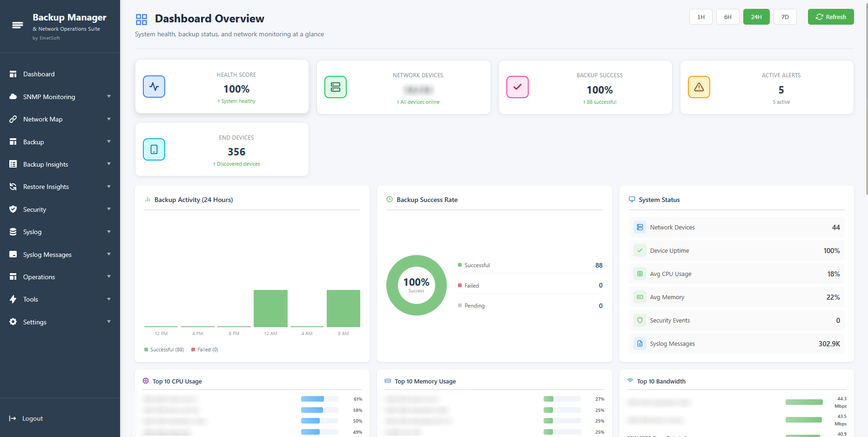Image resolution: width=868 pixels, height=437 pixels.
Task: Click the Active Alerts warning triangle icon
Action: [x=699, y=87]
